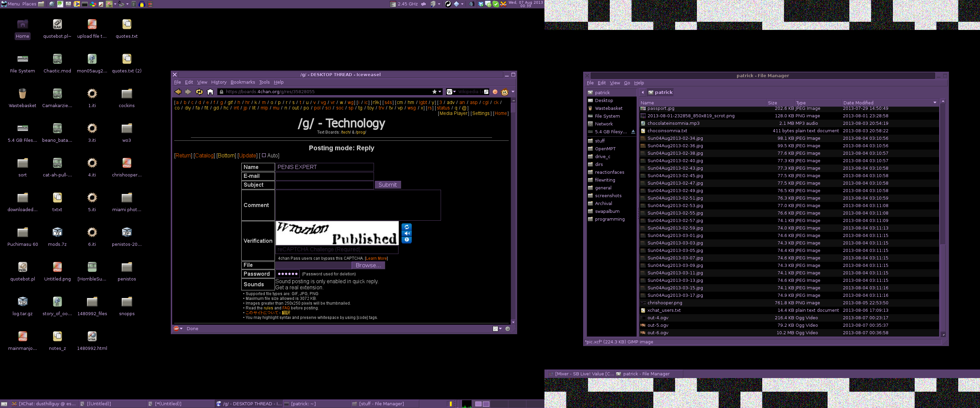This screenshot has height=408, width=980.
Task: Click the Iceweasel forward arrow
Action: (x=188, y=92)
